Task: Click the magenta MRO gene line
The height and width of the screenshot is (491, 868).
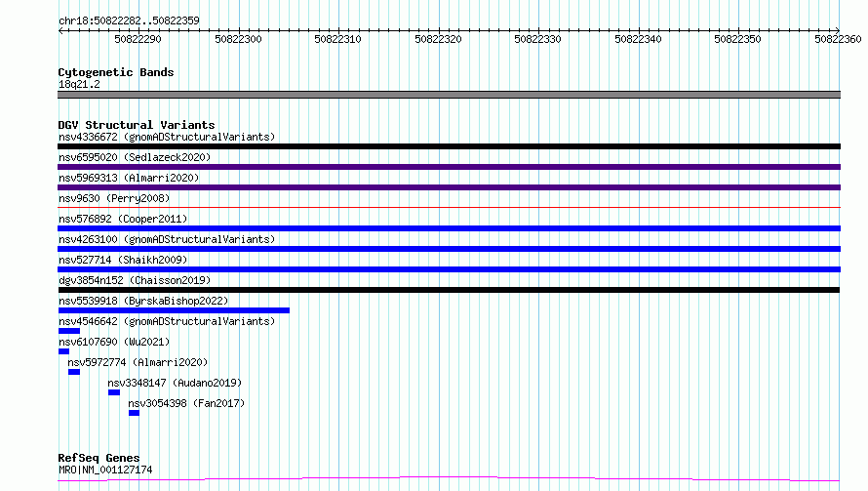Action: [449, 478]
